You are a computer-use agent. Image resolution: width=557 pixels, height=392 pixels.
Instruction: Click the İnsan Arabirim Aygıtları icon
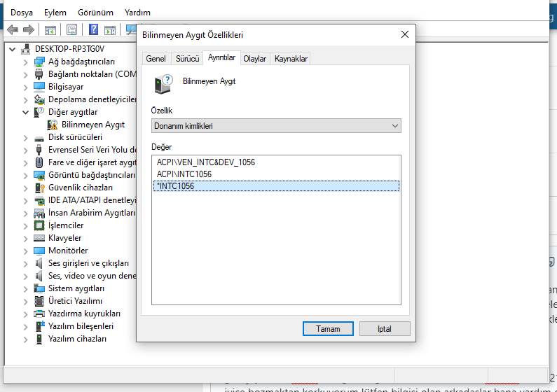39,213
